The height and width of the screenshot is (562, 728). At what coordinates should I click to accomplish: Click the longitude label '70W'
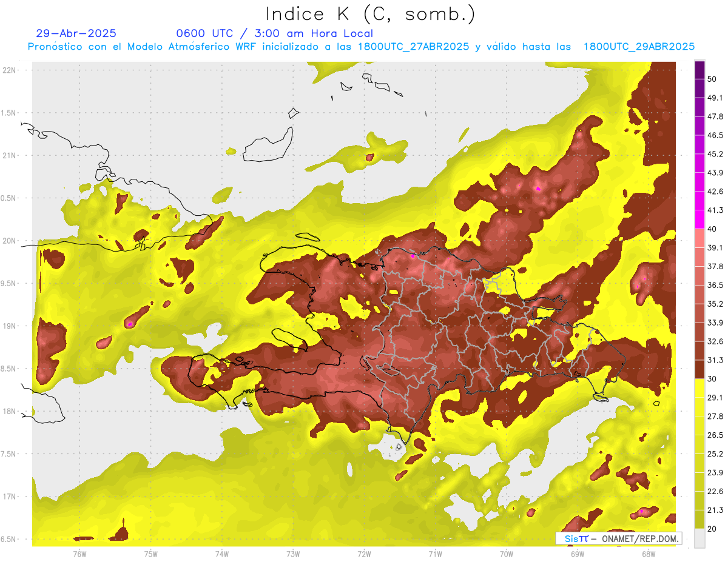(x=506, y=554)
